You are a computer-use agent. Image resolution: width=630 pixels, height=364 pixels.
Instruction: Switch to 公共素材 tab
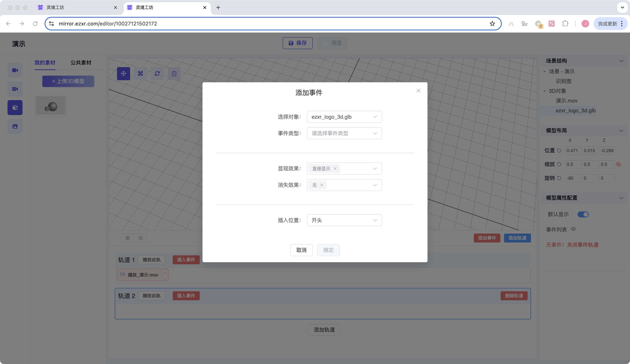point(81,62)
